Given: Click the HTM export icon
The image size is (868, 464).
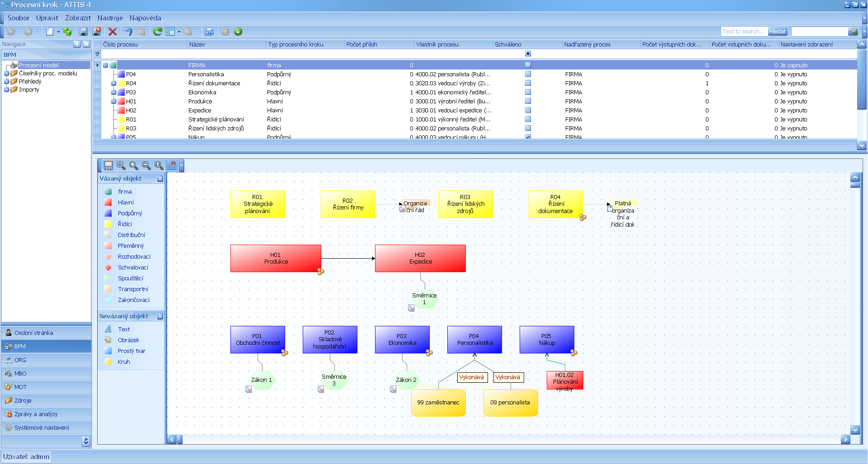Looking at the screenshot, I should pyautogui.click(x=209, y=32).
